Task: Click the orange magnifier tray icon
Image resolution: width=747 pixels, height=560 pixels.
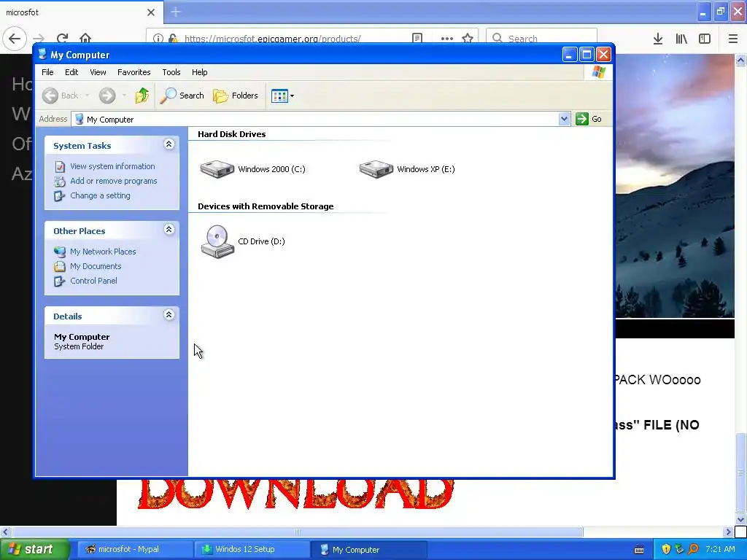Action: [693, 549]
